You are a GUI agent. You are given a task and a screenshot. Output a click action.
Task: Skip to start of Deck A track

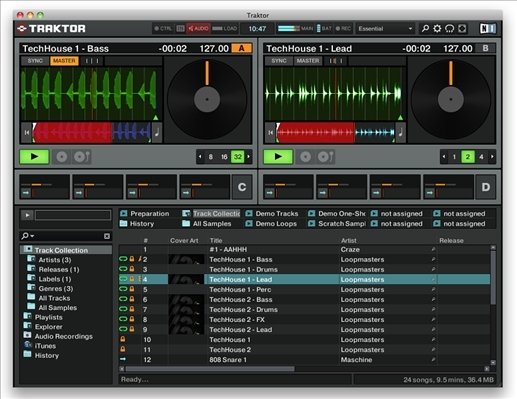click(x=27, y=133)
